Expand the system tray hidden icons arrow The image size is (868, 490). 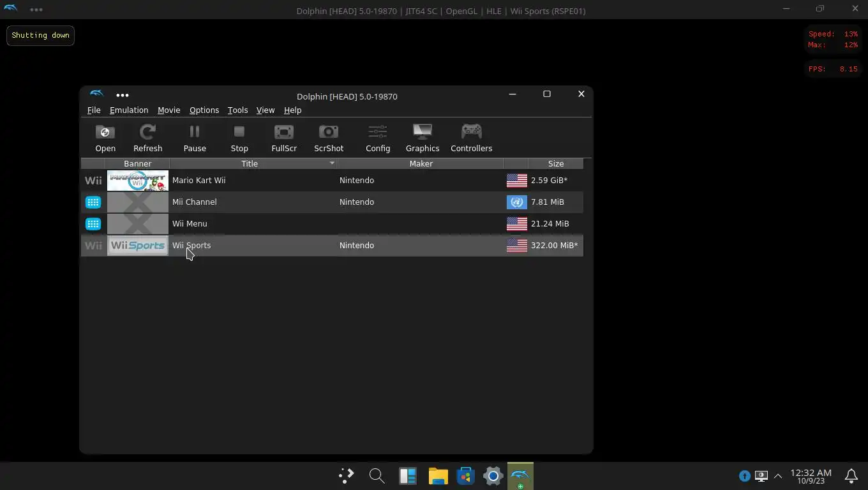[x=777, y=476]
